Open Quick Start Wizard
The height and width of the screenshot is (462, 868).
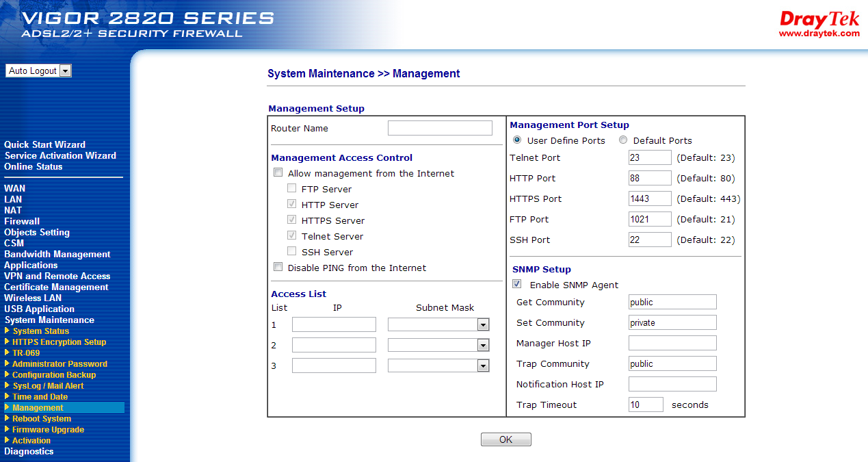click(45, 144)
